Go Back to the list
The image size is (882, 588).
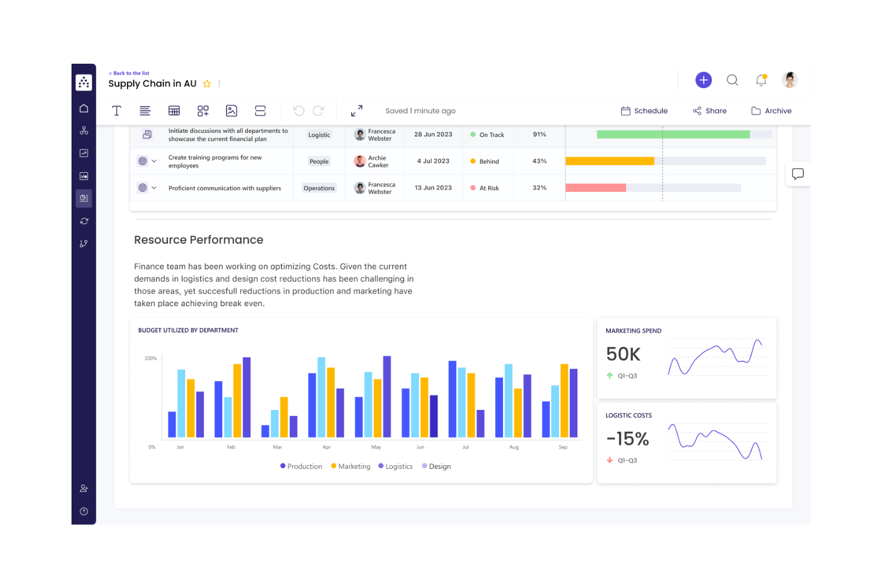[129, 73]
